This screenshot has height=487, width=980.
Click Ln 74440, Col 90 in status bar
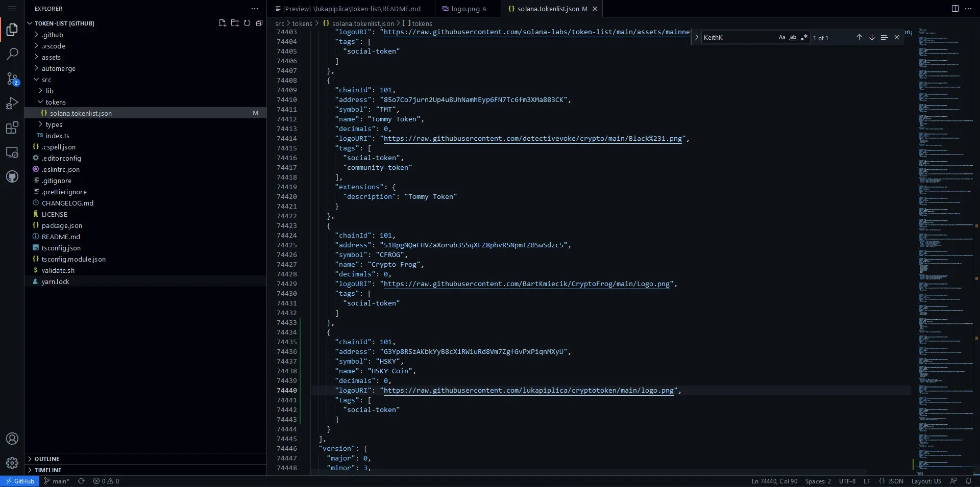tap(774, 481)
